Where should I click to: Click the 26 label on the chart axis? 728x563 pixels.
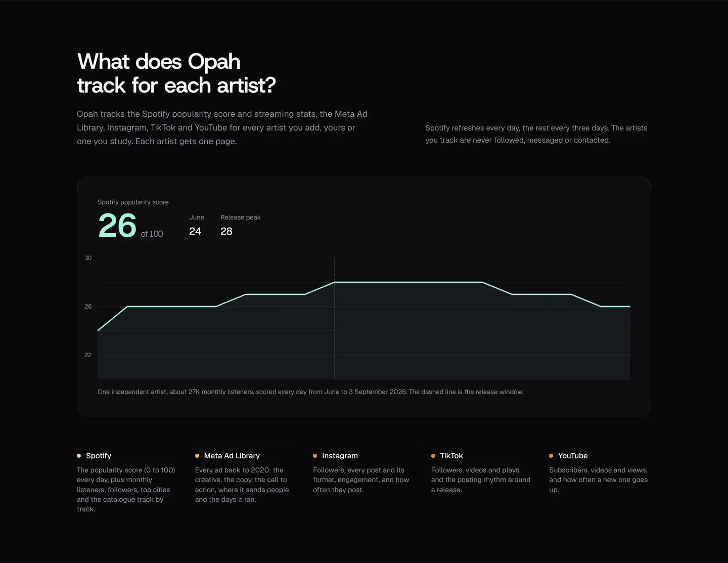point(88,307)
